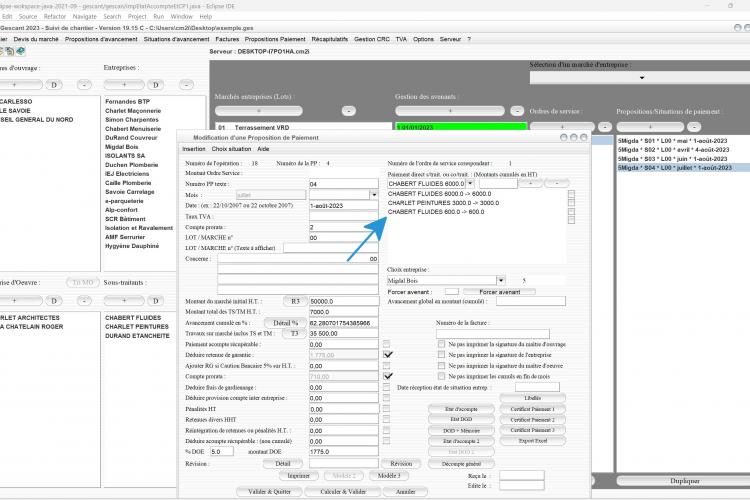Click the + button under Sous-traitants

click(124, 300)
